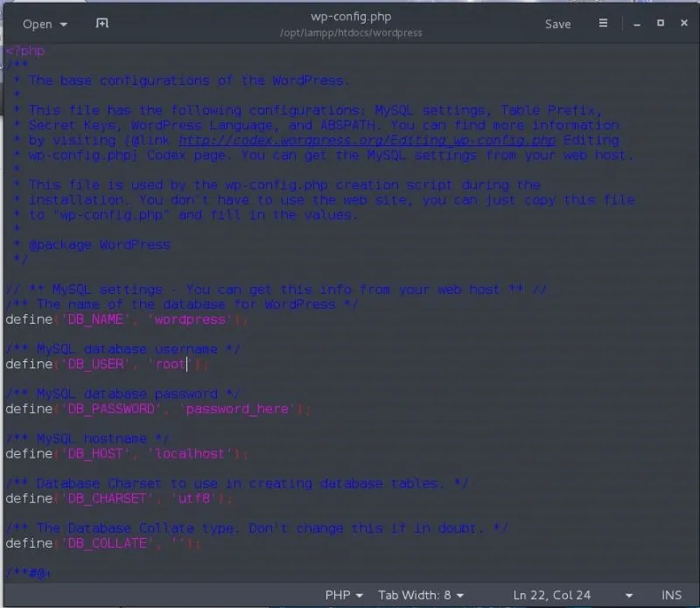Viewport: 700px width, 608px height.
Task: Click 'The base configurations of the WordPress' line
Action: point(189,80)
